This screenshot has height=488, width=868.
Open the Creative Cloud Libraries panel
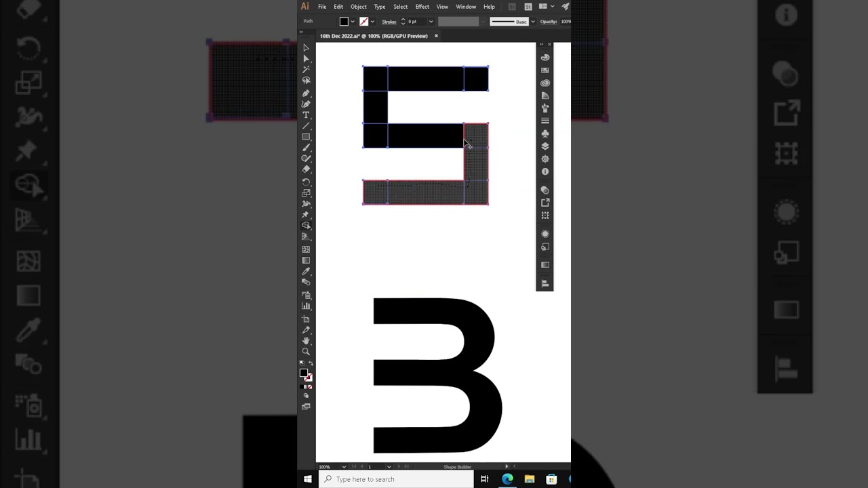(x=545, y=83)
